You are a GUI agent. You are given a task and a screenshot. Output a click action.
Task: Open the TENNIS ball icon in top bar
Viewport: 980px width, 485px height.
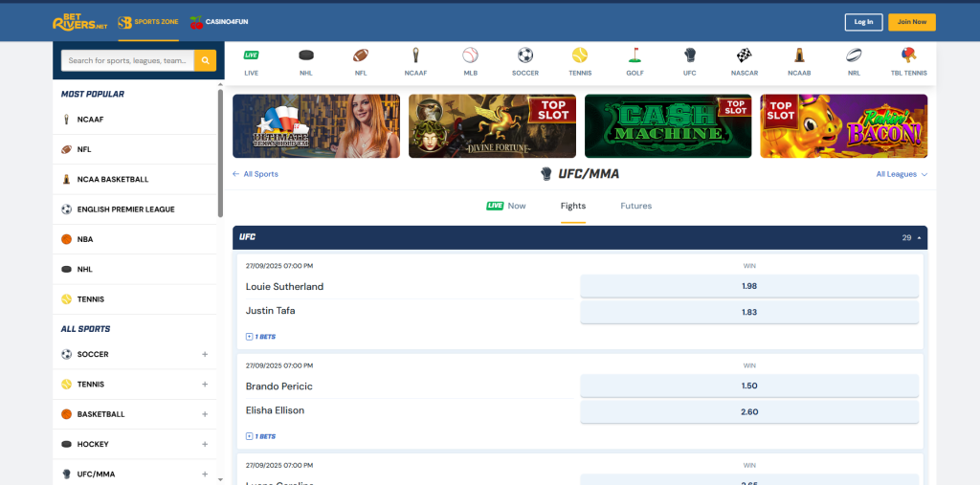(x=580, y=55)
